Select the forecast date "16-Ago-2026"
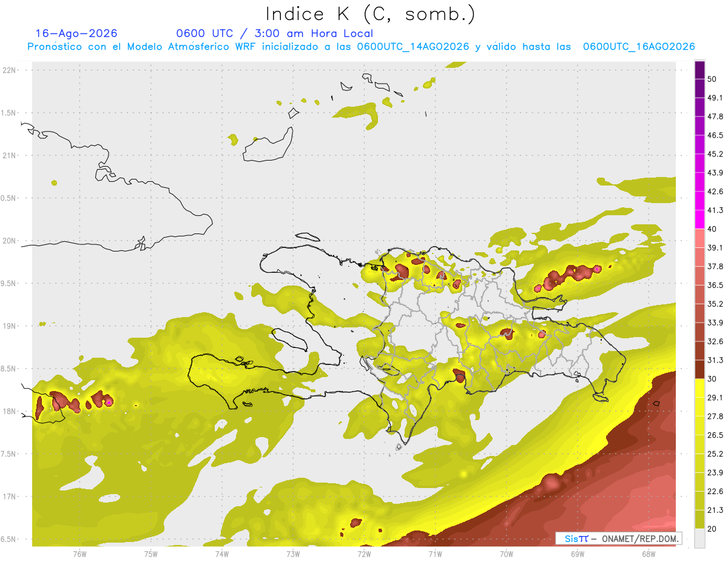728x562 pixels. [76, 33]
